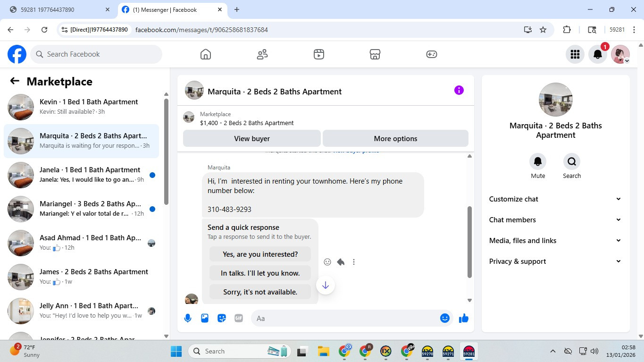Open more message options three dots
This screenshot has height=362, width=644.
click(x=354, y=262)
